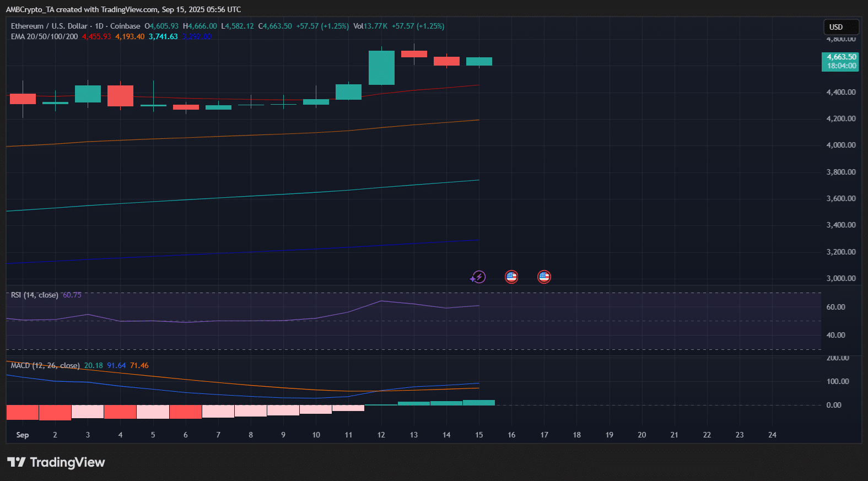The width and height of the screenshot is (868, 481).
Task: Click the 4,000.00 price axis label
Action: tap(840, 145)
